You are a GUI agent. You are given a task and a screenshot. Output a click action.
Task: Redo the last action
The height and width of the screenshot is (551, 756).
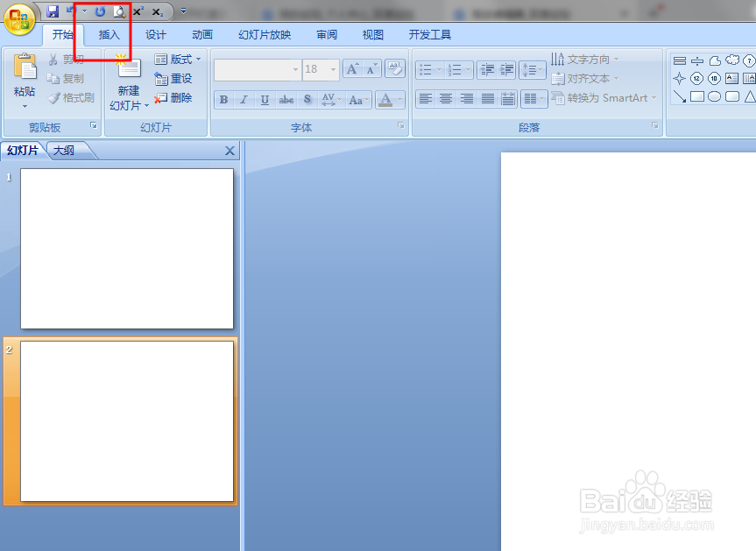(100, 11)
